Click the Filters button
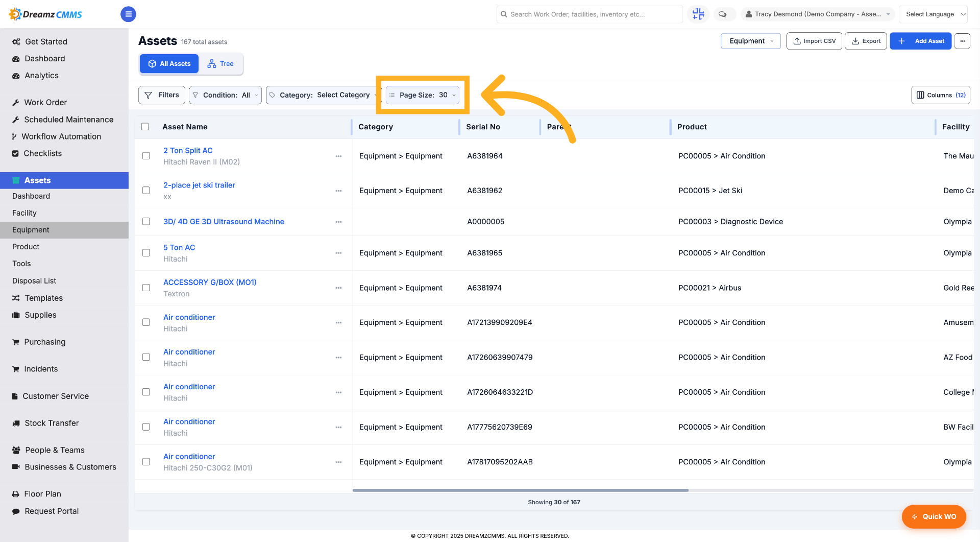Viewport: 980px width, 542px height. pyautogui.click(x=162, y=95)
